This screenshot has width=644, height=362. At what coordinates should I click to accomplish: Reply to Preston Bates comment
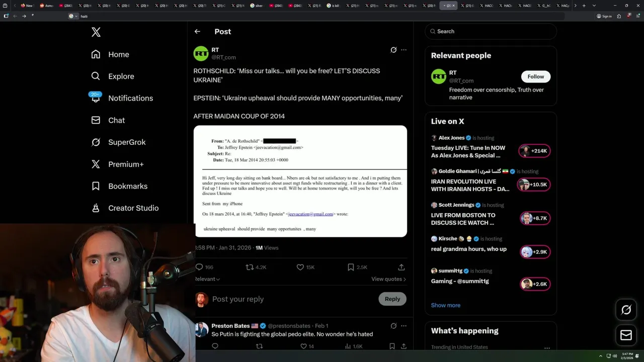(x=215, y=346)
